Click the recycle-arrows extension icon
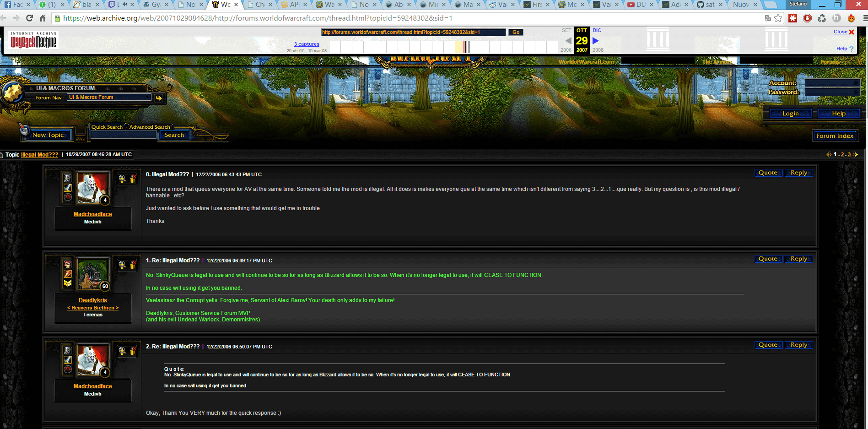 (822, 18)
